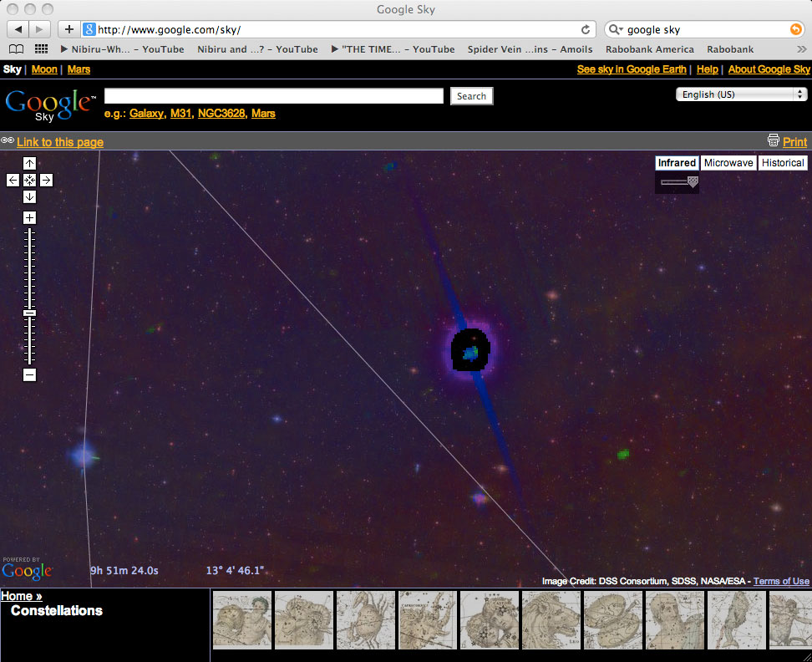The image size is (812, 662).
Task: Open "THE TIME..." YouTube bookmark
Action: pyautogui.click(x=393, y=49)
